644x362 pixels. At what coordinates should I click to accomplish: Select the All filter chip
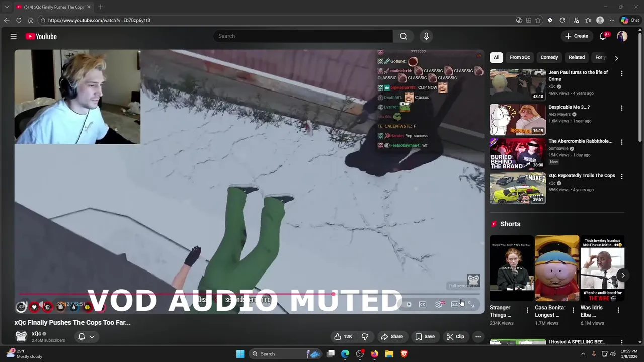[x=496, y=57]
